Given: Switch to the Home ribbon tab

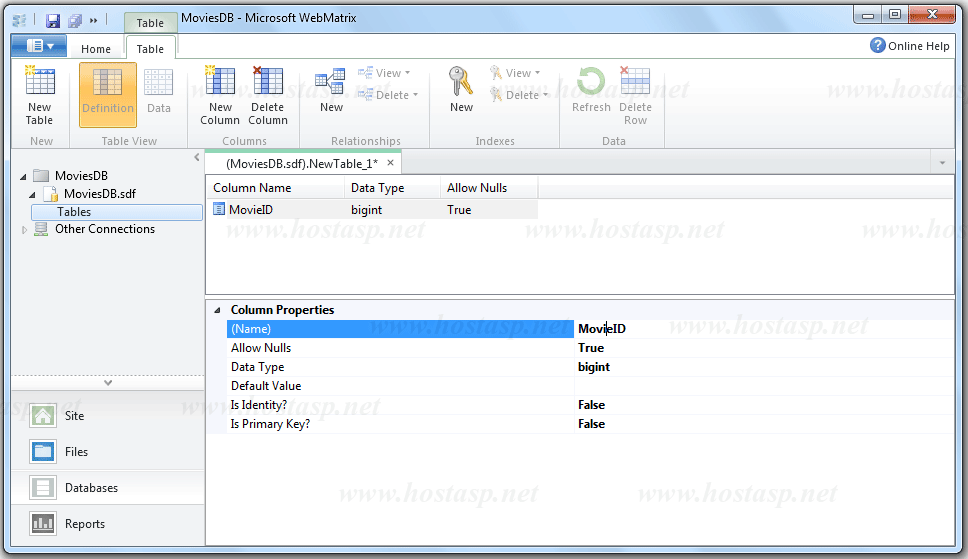Looking at the screenshot, I should 96,49.
